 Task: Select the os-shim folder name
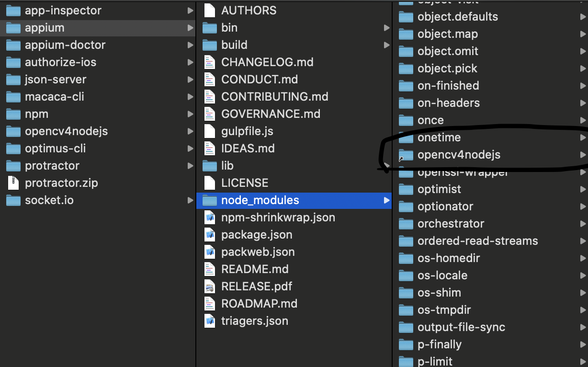click(x=439, y=293)
